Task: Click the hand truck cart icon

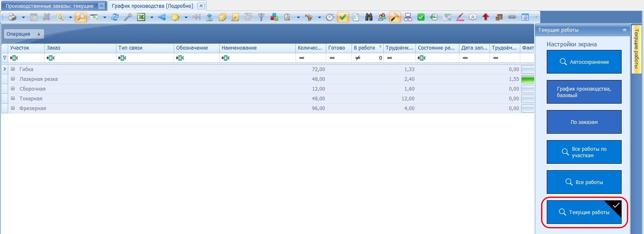Action: 309,17
